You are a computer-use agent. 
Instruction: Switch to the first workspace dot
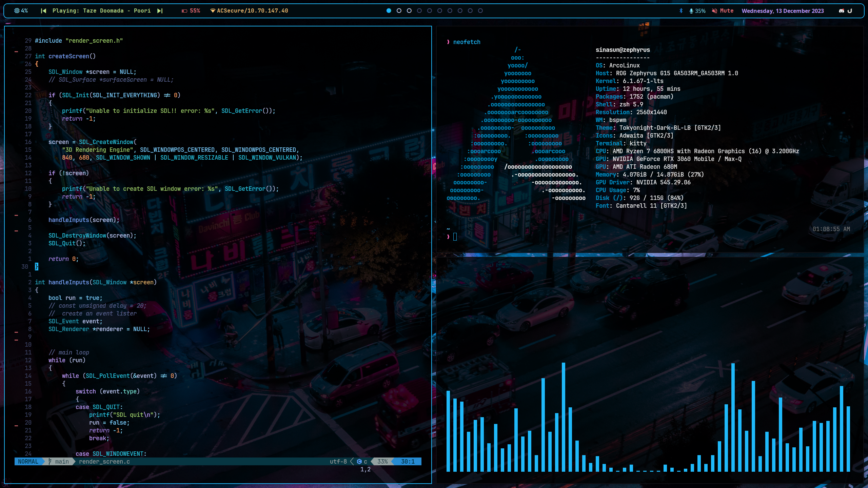coord(389,11)
